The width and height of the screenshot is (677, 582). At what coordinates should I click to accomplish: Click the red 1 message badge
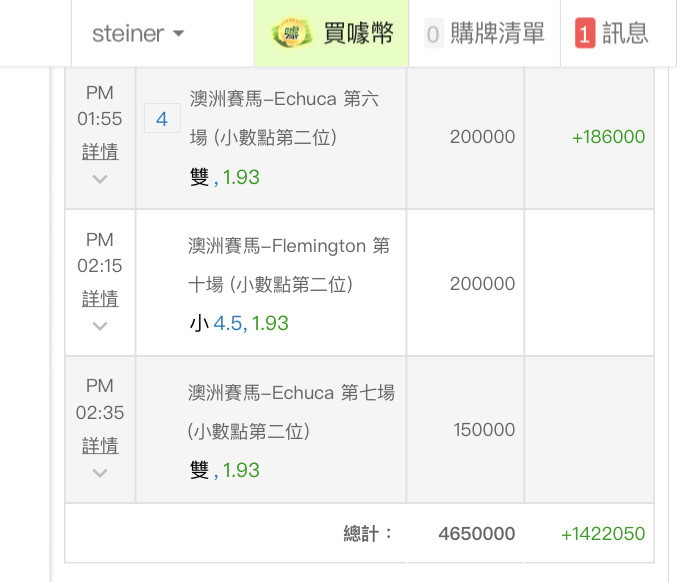point(585,34)
